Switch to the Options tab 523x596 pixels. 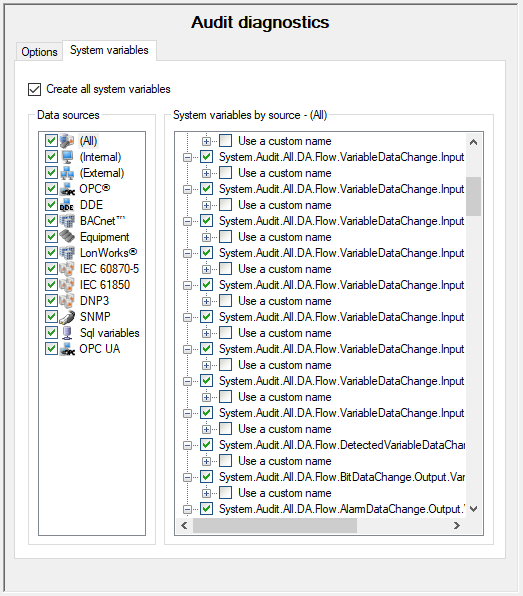39,52
